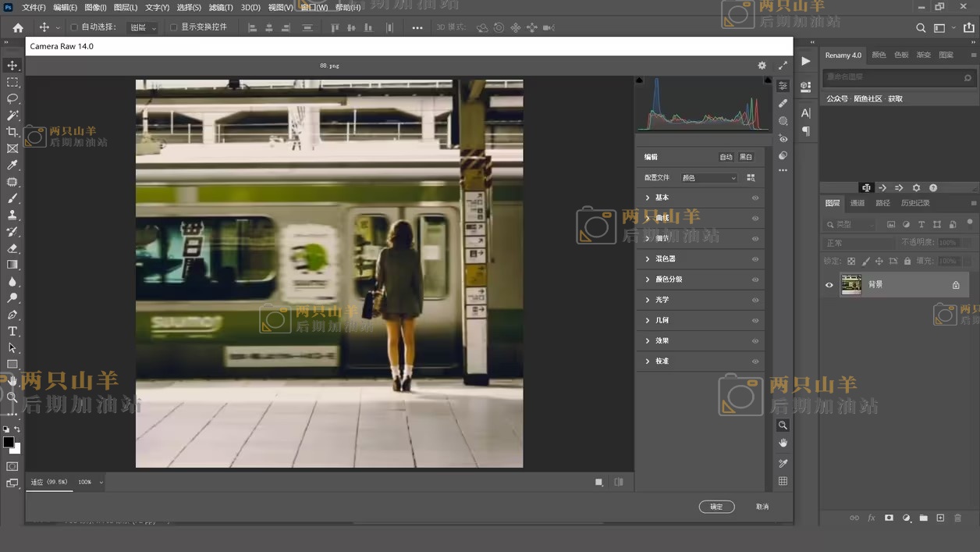The image size is (980, 552).
Task: Click the 确定 button
Action: point(716,507)
